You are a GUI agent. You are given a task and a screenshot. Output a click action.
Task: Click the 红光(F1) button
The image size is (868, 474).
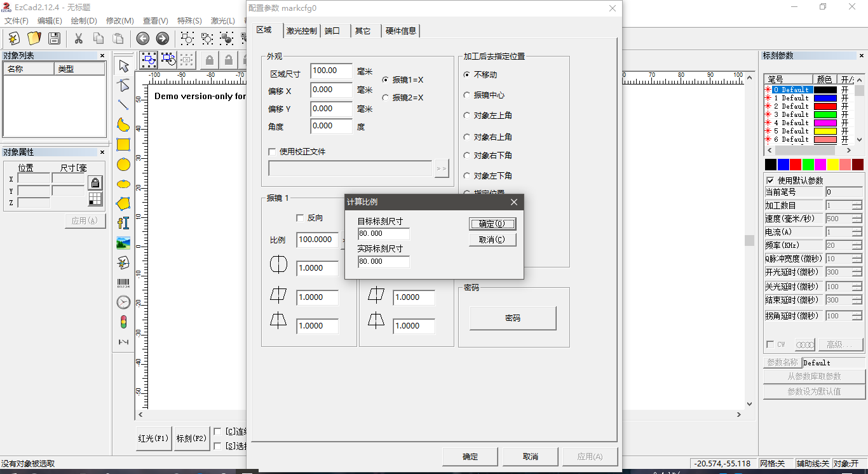pyautogui.click(x=154, y=438)
